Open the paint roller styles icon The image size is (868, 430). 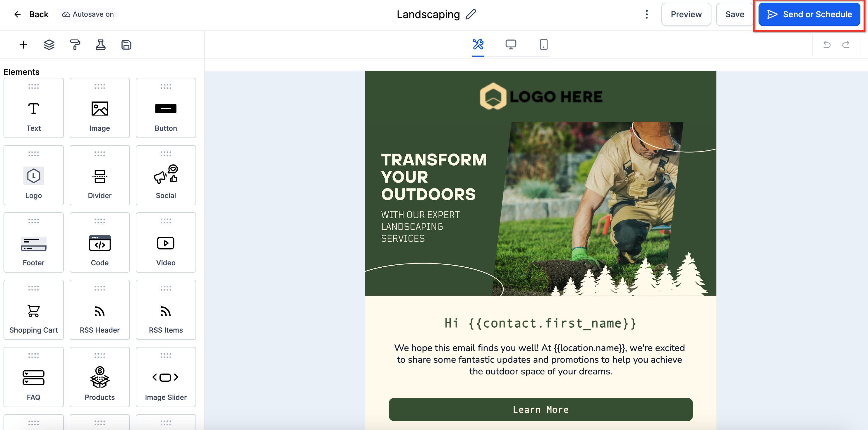click(75, 45)
